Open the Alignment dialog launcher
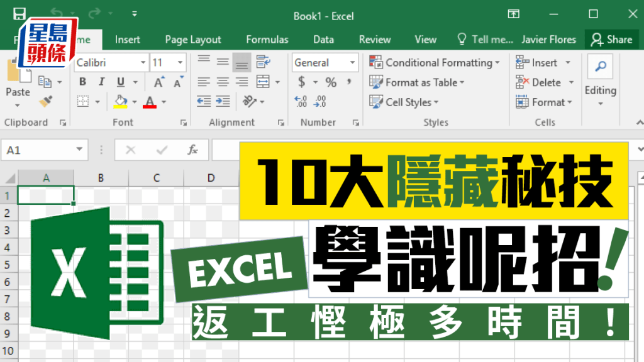The image size is (644, 362). [281, 123]
